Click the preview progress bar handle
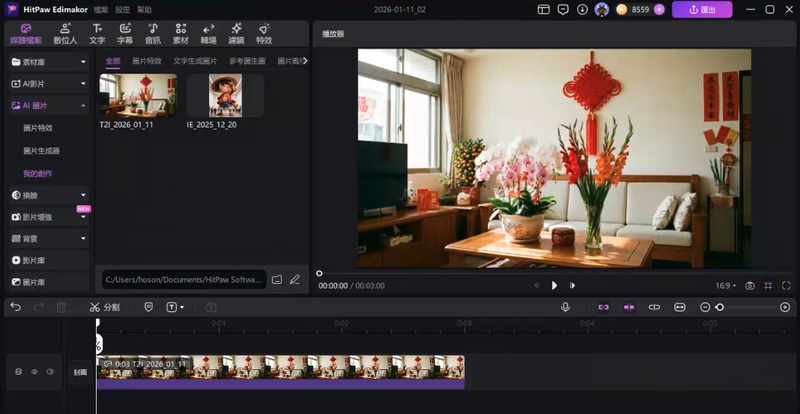This screenshot has height=414, width=800. [x=319, y=274]
